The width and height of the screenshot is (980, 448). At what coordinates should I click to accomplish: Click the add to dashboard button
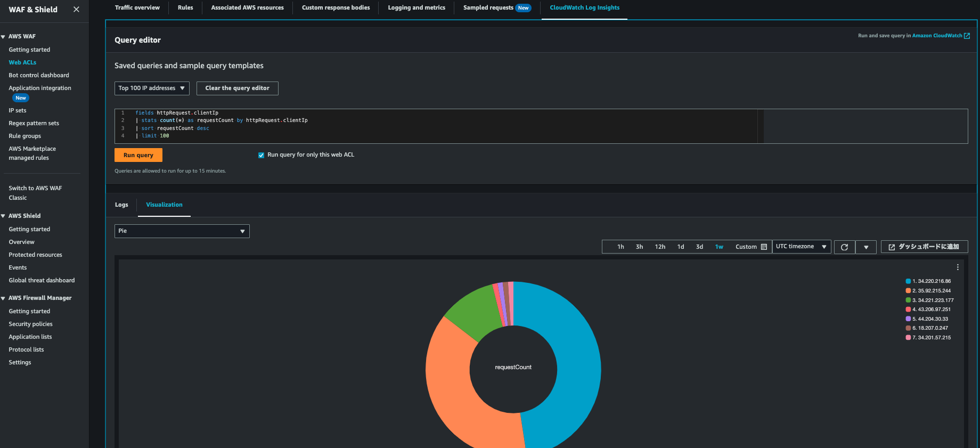pyautogui.click(x=925, y=247)
